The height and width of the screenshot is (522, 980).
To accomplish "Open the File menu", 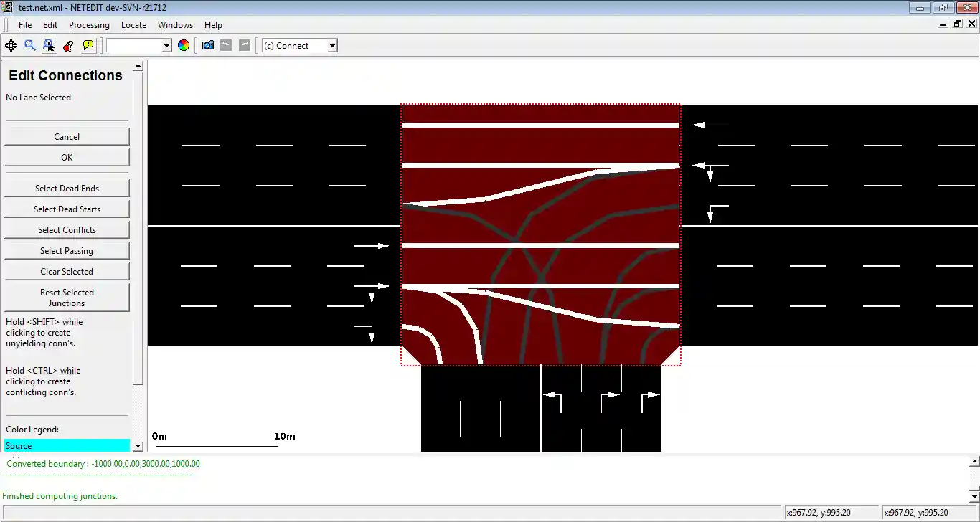I will click(25, 25).
